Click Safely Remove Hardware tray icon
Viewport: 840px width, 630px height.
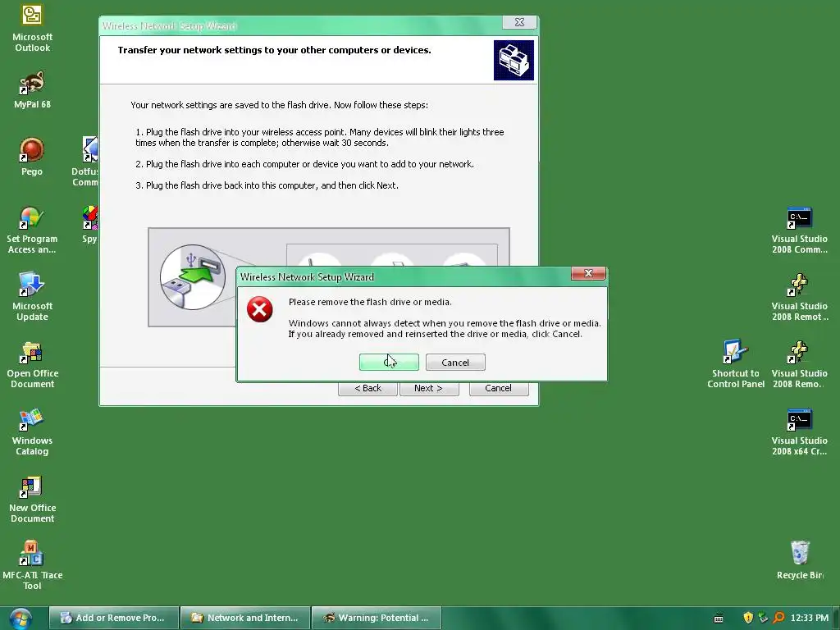(x=764, y=618)
